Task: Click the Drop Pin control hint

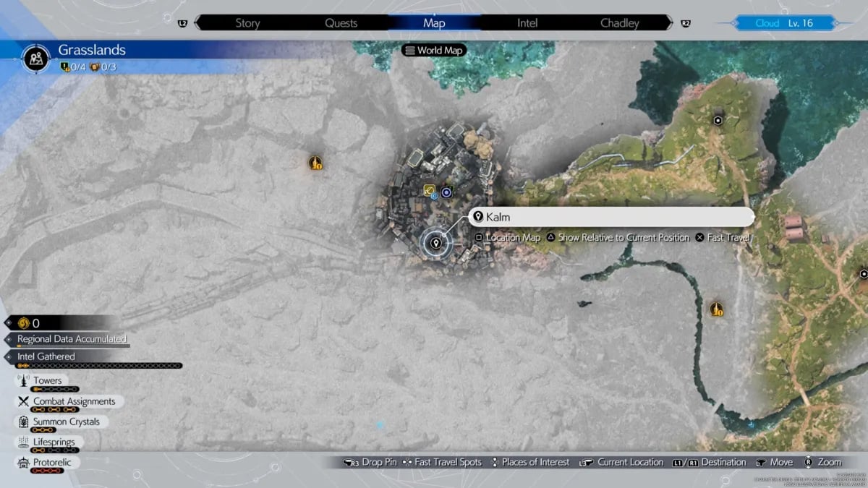Action: (370, 462)
